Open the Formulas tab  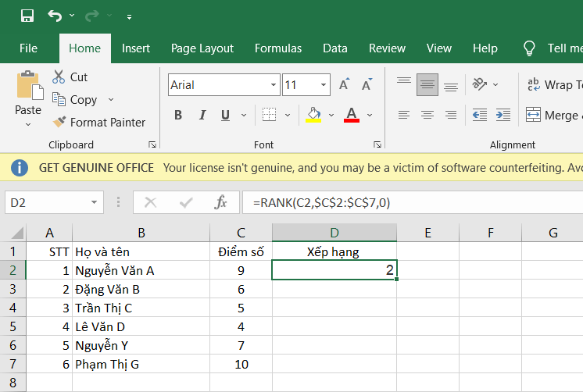pyautogui.click(x=278, y=48)
